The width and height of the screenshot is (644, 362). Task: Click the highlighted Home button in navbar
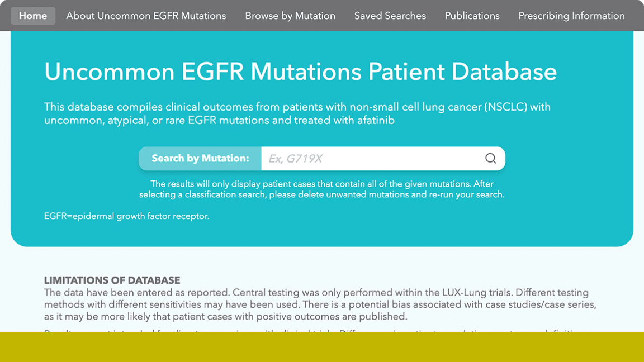coord(32,16)
